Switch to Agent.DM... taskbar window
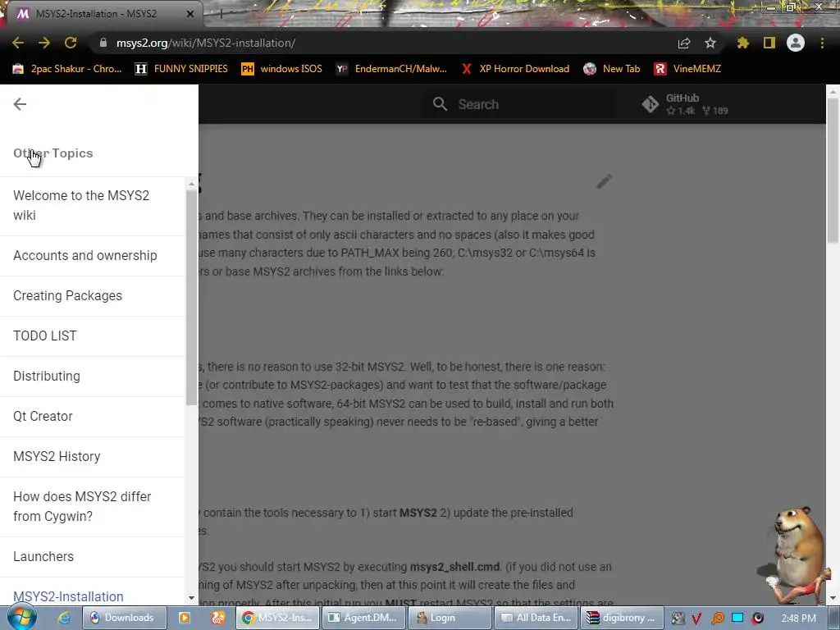The image size is (840, 630). 363,618
